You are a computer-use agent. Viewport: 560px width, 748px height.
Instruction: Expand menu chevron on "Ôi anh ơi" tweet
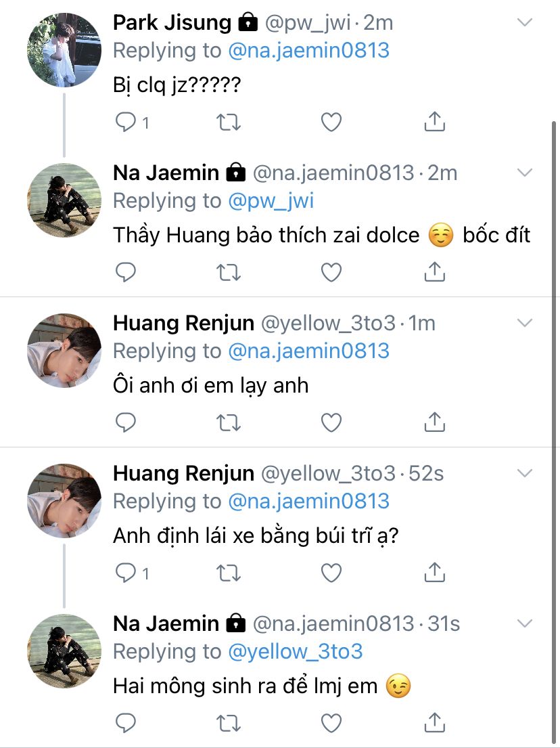[525, 323]
